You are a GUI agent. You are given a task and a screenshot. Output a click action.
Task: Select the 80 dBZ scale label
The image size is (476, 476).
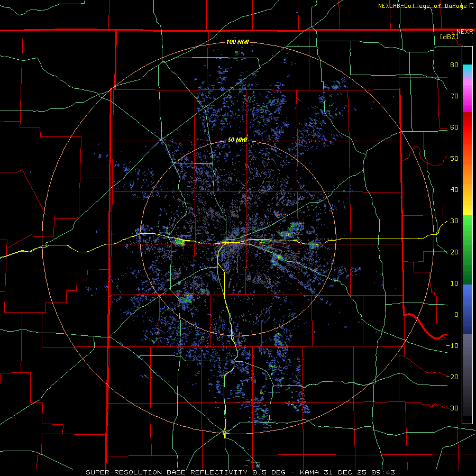(x=454, y=65)
